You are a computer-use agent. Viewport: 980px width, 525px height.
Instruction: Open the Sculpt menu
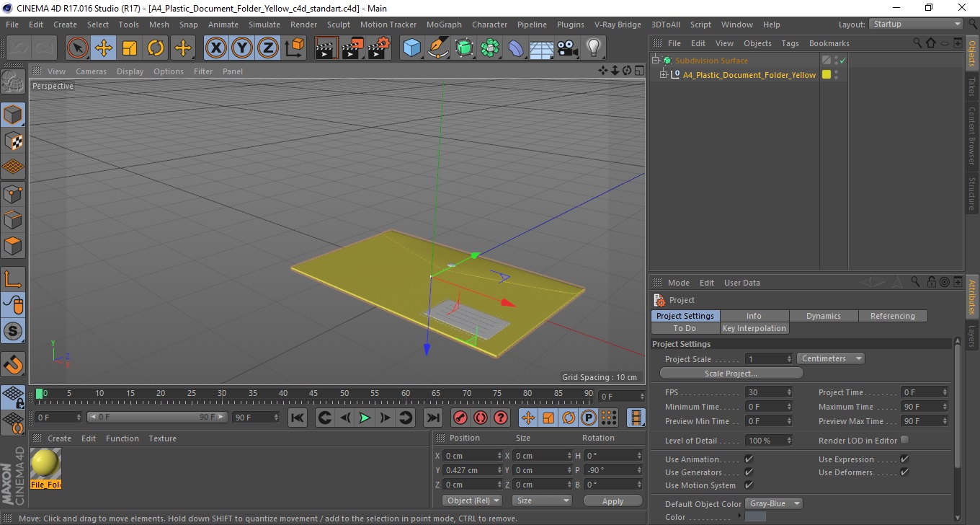[x=339, y=25]
